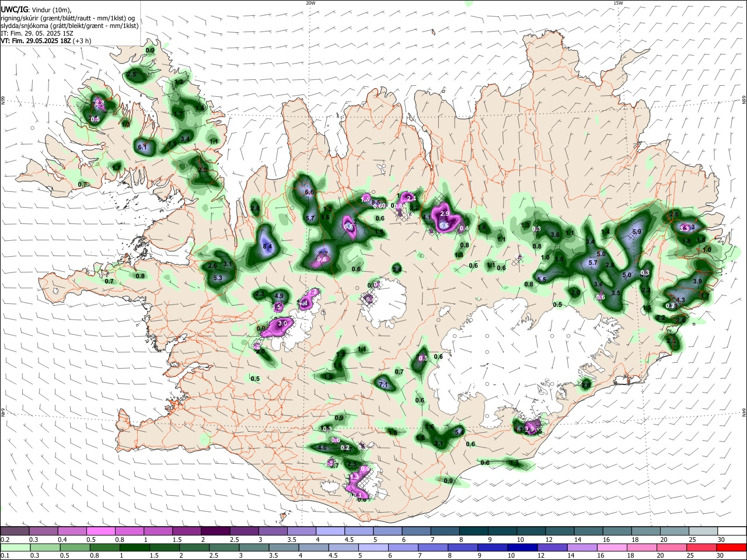This screenshot has height=560, width=747.
Task: Click the '20W' longitude label
Action: pyautogui.click(x=311, y=3)
